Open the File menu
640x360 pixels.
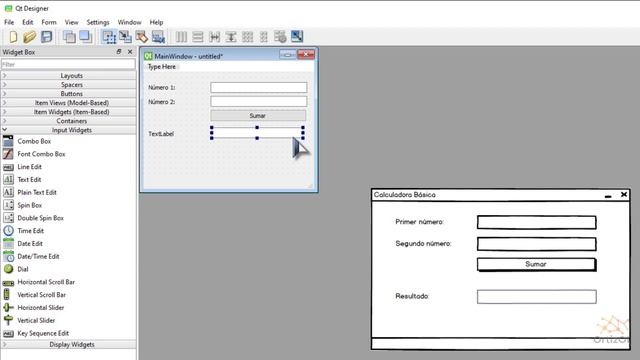pyautogui.click(x=9, y=22)
